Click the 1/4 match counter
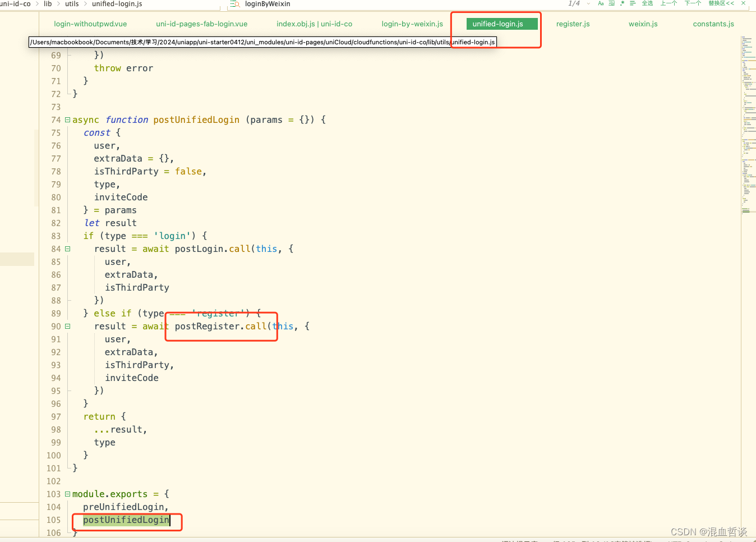Image resolution: width=756 pixels, height=542 pixels. click(574, 3)
